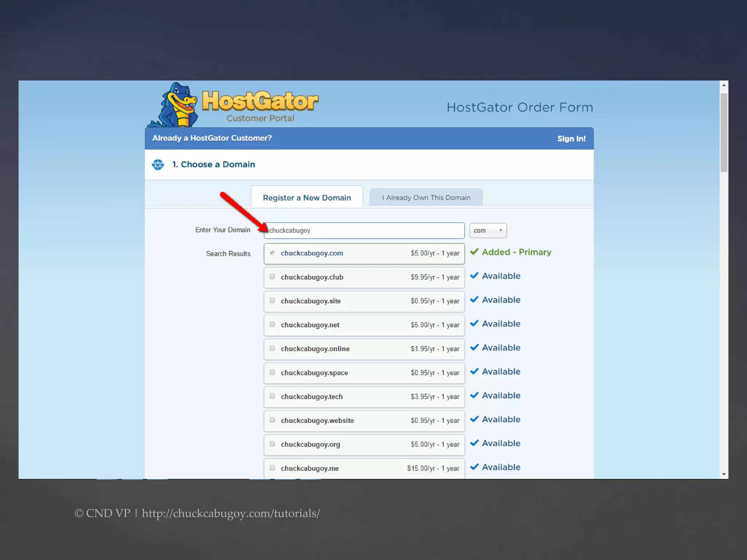This screenshot has height=560, width=747.
Task: Click the HostGator gator mascot logo
Action: pos(173,105)
